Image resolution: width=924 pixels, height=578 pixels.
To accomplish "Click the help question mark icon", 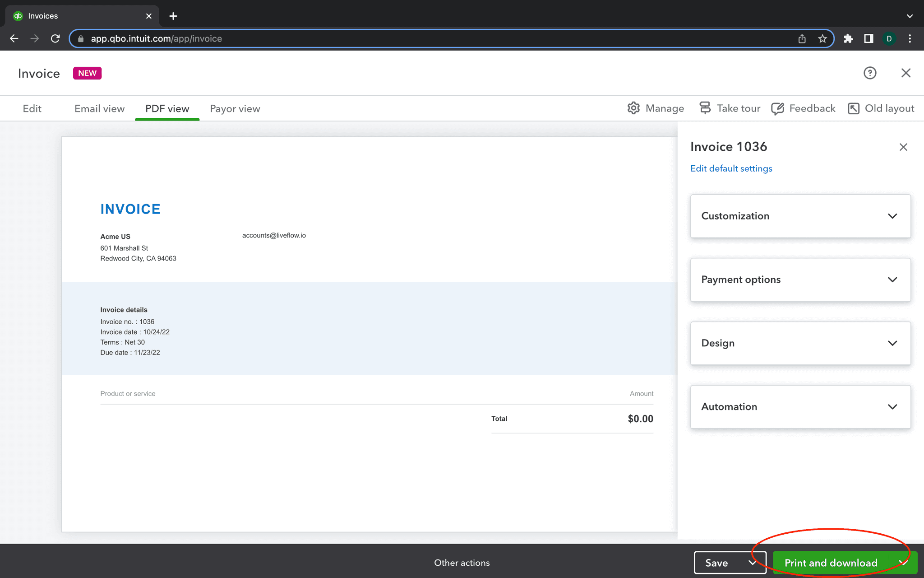I will click(869, 73).
